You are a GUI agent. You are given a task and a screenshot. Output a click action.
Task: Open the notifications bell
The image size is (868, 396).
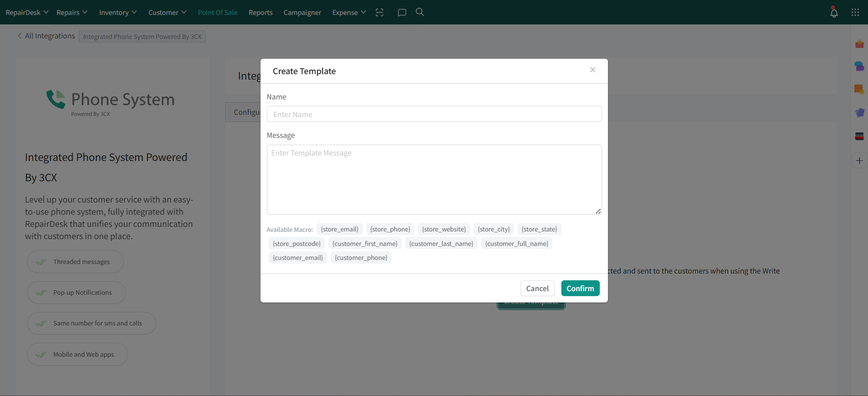[834, 12]
